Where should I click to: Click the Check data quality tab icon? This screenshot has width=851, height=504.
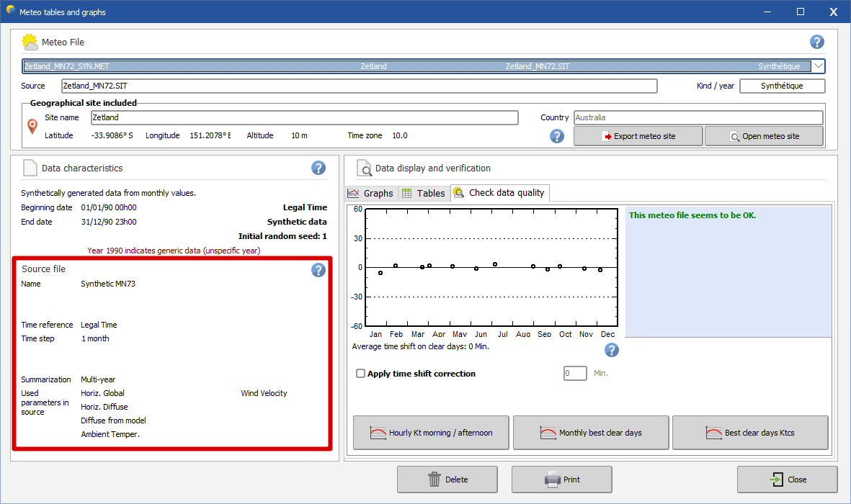(458, 192)
